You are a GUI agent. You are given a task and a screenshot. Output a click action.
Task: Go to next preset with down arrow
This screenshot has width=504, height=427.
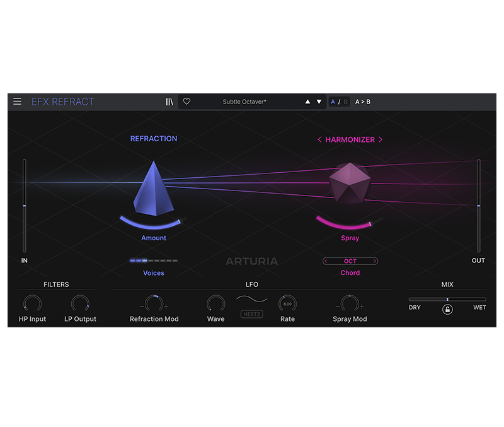click(319, 102)
